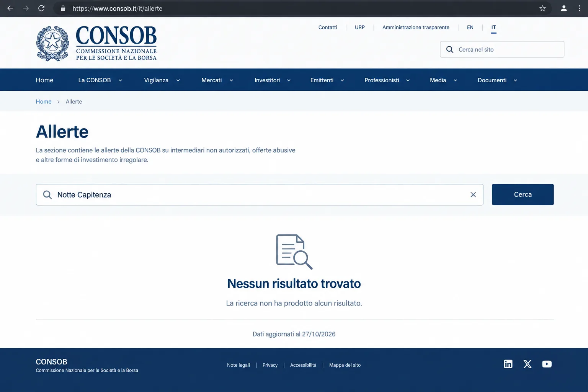This screenshot has height=392, width=588.
Task: Expand the Emittenti dropdown chevron
Action: [x=342, y=80]
